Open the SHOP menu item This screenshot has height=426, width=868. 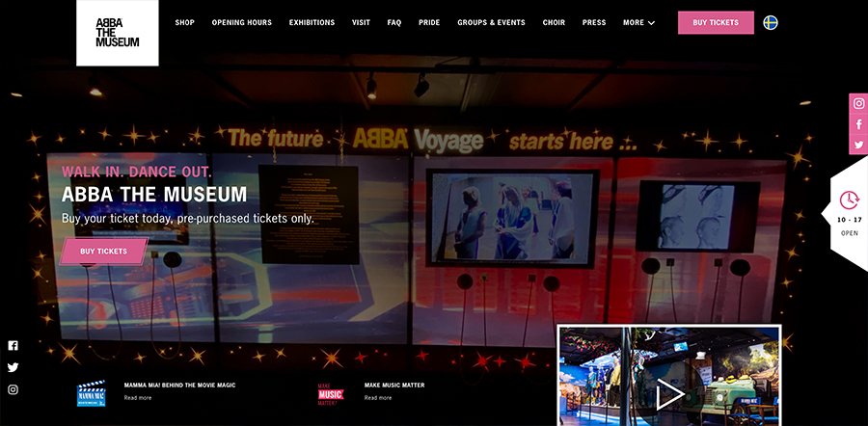184,23
